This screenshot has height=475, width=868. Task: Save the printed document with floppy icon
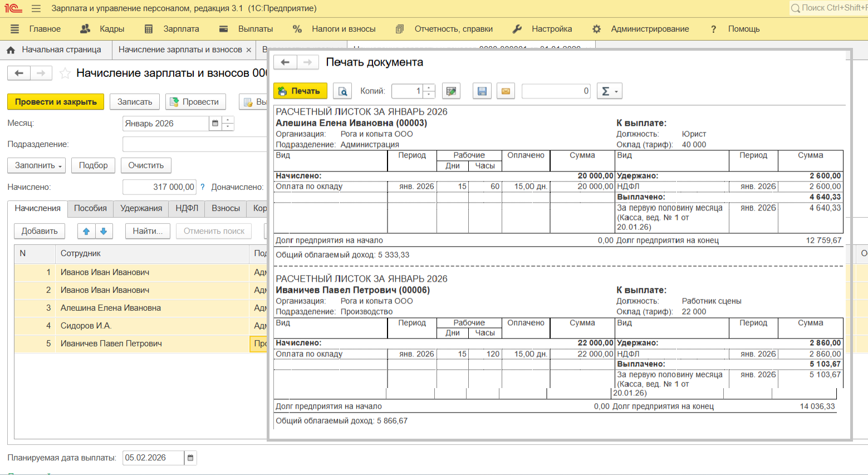click(482, 91)
